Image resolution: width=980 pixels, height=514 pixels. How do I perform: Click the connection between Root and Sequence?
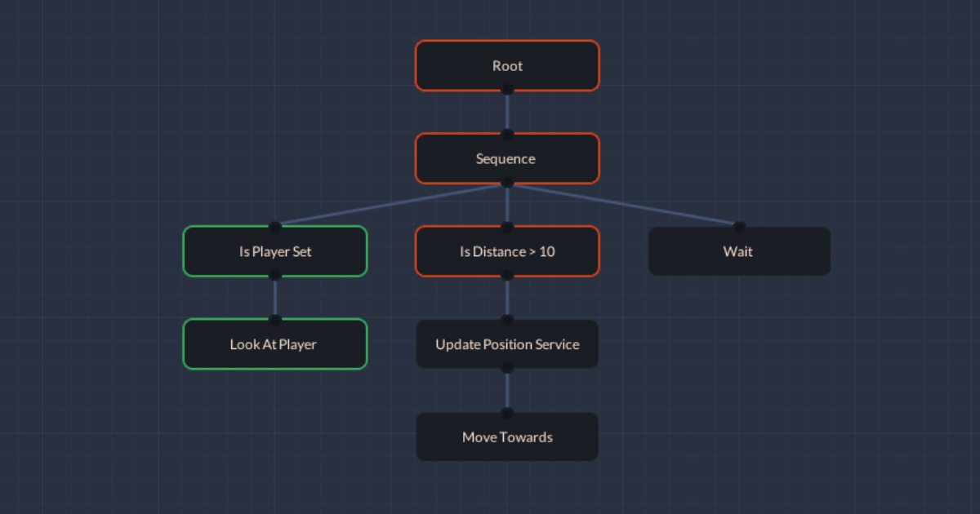(x=507, y=112)
